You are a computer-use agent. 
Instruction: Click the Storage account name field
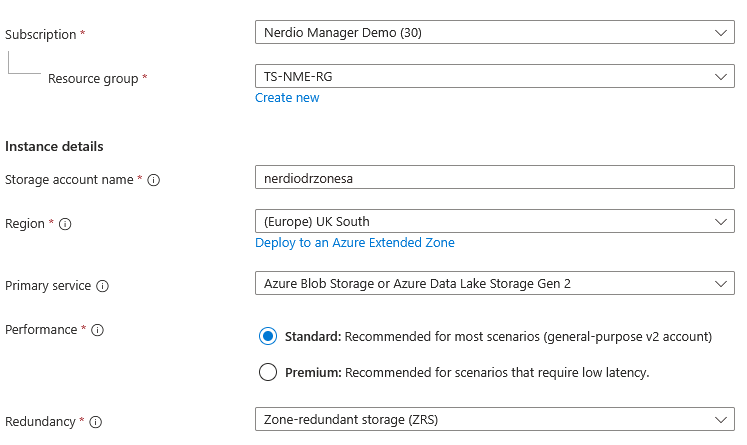[x=494, y=178]
